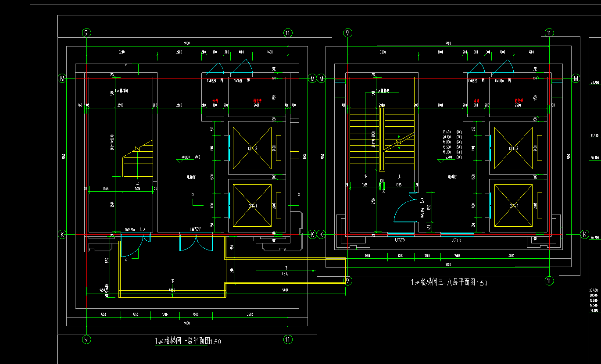Select the DT-1 elevator label in first-floor plan
Screen dimensions: 601x364
tap(252, 206)
